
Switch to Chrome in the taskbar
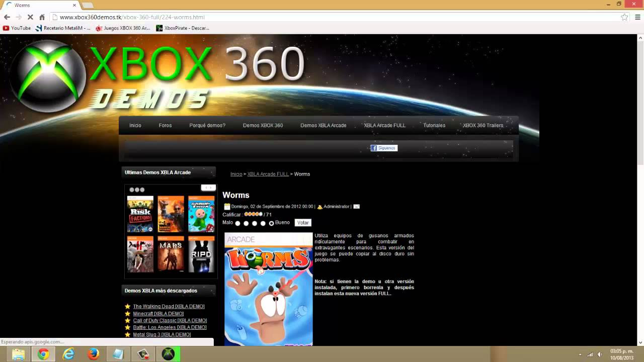pos(43,354)
